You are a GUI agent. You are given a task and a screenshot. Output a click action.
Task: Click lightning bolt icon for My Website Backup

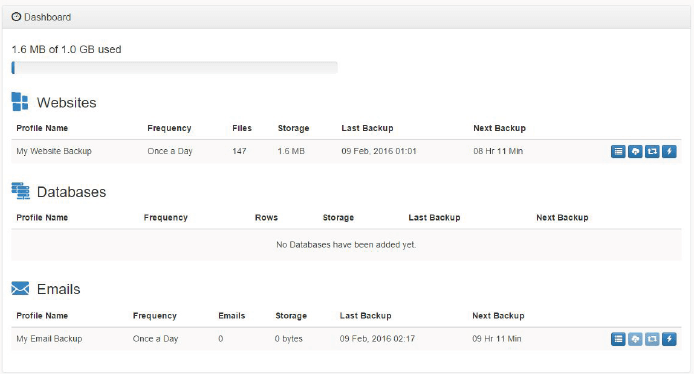pyautogui.click(x=669, y=151)
